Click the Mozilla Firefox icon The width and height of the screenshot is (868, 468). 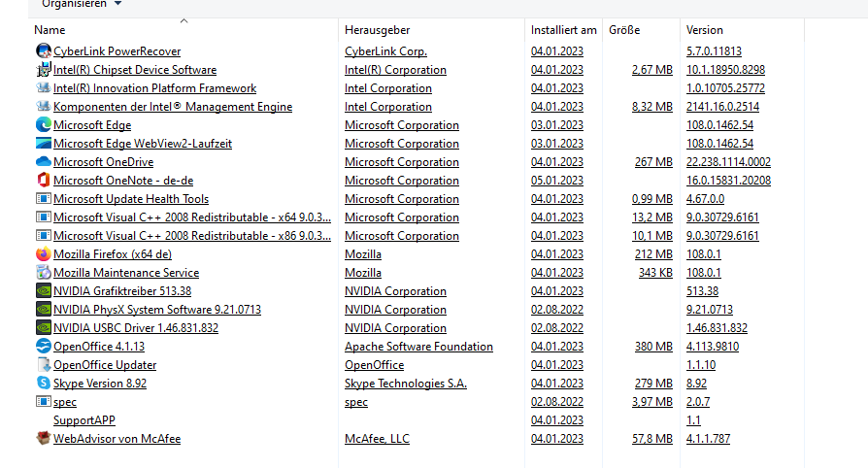point(43,254)
